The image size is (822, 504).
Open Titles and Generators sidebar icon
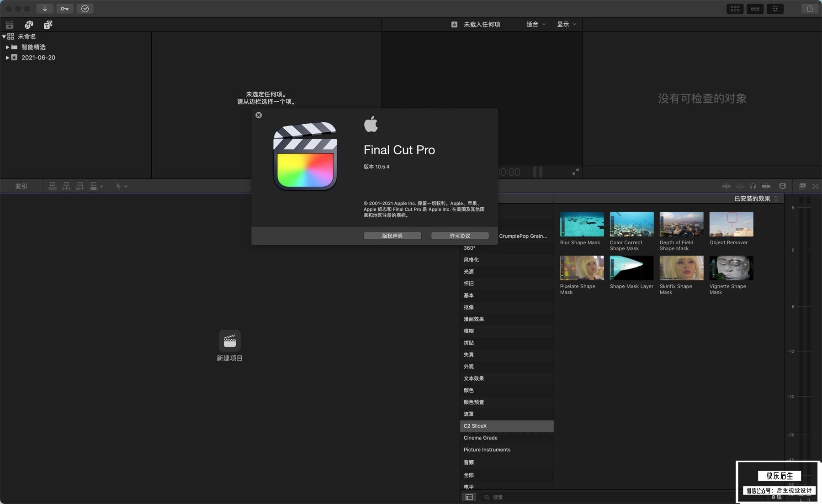[48, 25]
